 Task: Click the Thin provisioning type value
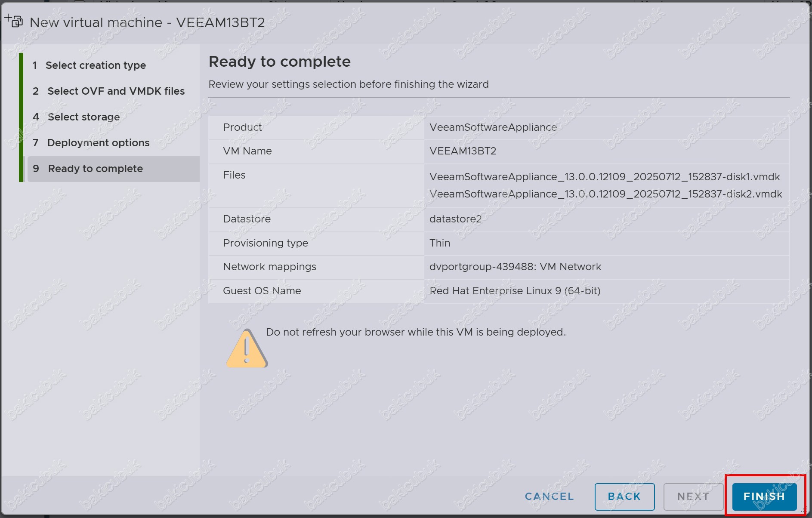[440, 243]
